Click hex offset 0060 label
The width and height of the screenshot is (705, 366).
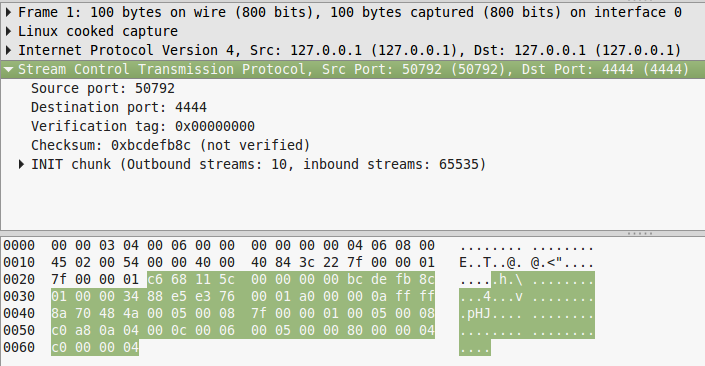[x=19, y=348]
